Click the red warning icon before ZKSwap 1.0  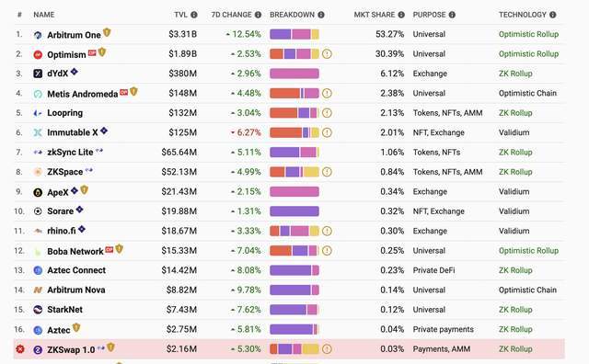20,349
